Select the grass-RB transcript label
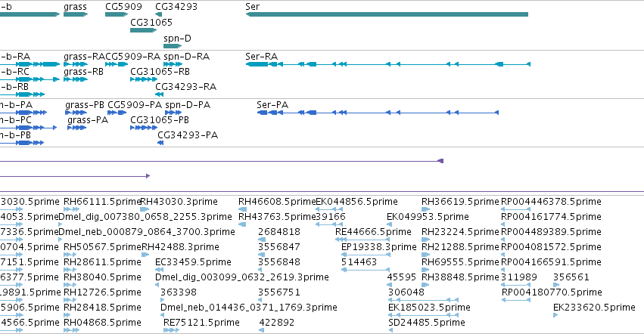 pos(83,71)
